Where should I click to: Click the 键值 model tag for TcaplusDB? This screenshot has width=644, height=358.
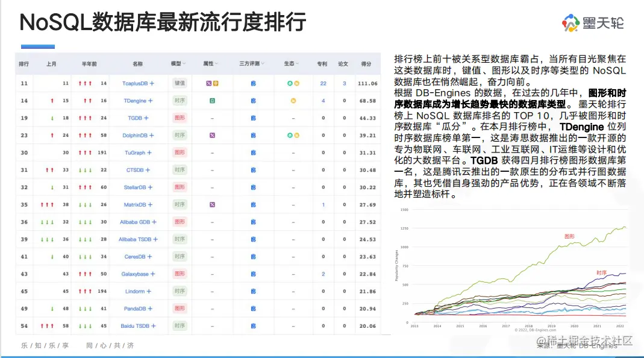(180, 83)
